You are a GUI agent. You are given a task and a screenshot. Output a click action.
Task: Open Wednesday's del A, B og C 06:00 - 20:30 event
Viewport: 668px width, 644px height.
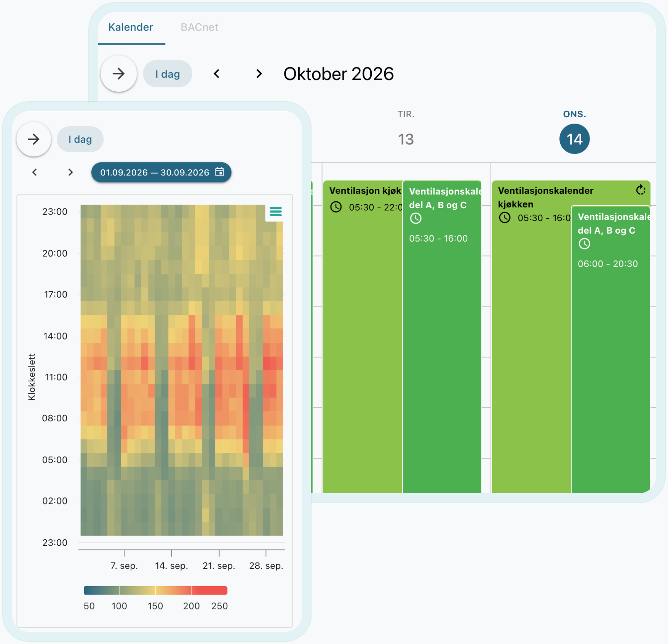(611, 349)
